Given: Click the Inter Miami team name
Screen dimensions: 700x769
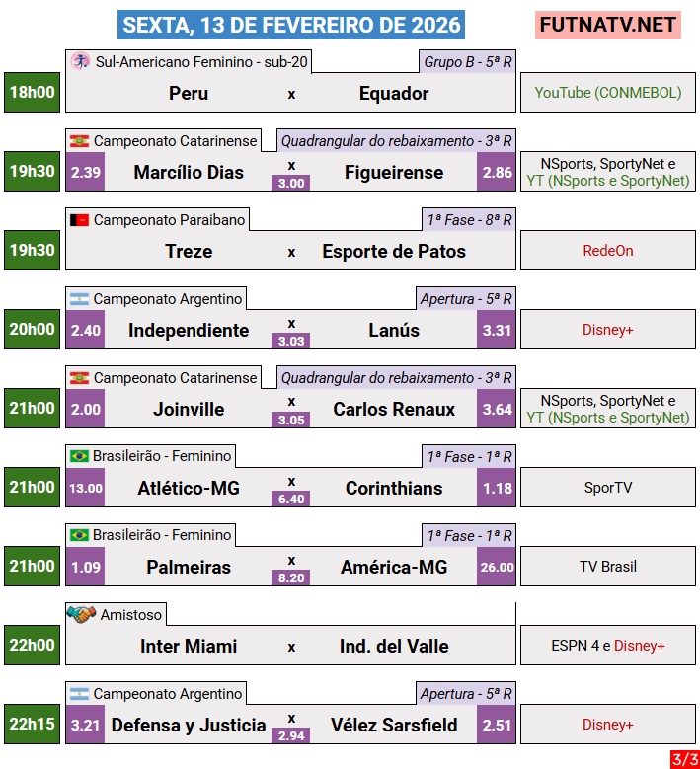Looking at the screenshot, I should point(189,646).
